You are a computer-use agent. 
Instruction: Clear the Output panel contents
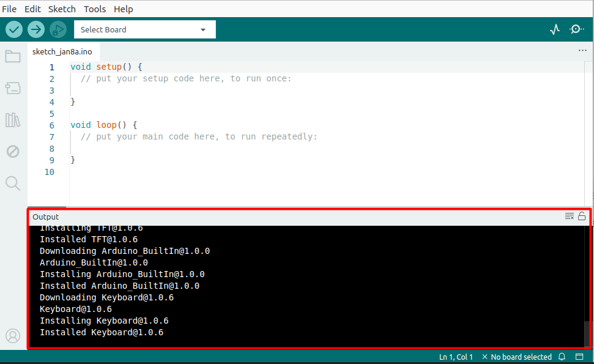coord(570,217)
